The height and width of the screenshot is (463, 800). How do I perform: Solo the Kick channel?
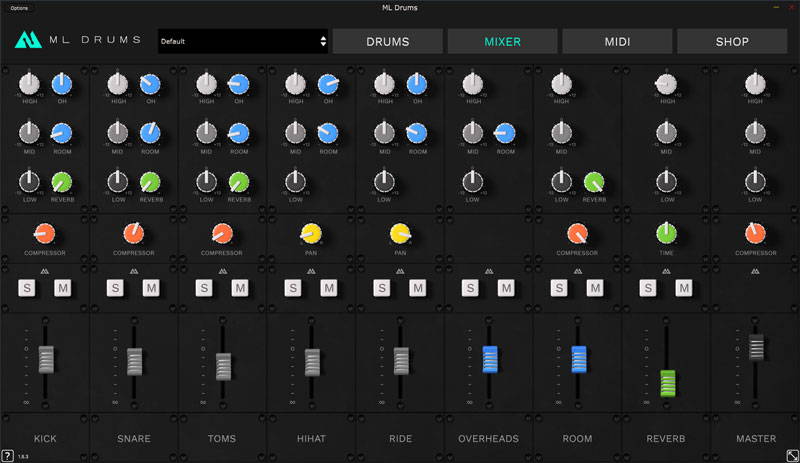[27, 288]
